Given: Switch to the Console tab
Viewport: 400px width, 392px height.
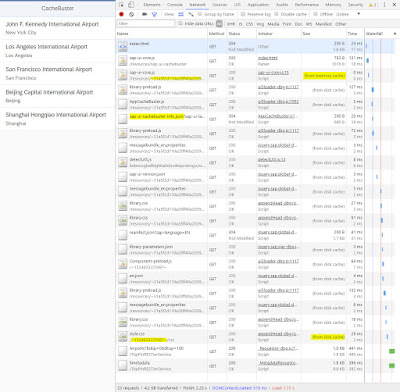Looking at the screenshot, I should pyautogui.click(x=175, y=5).
